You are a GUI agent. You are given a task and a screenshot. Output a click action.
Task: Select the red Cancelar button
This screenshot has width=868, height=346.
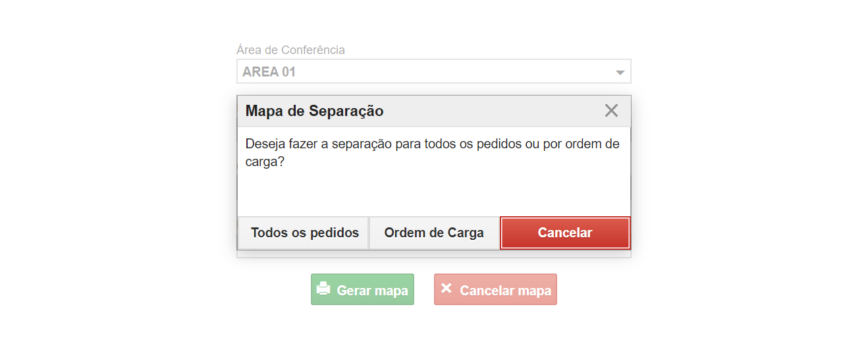coord(565,233)
